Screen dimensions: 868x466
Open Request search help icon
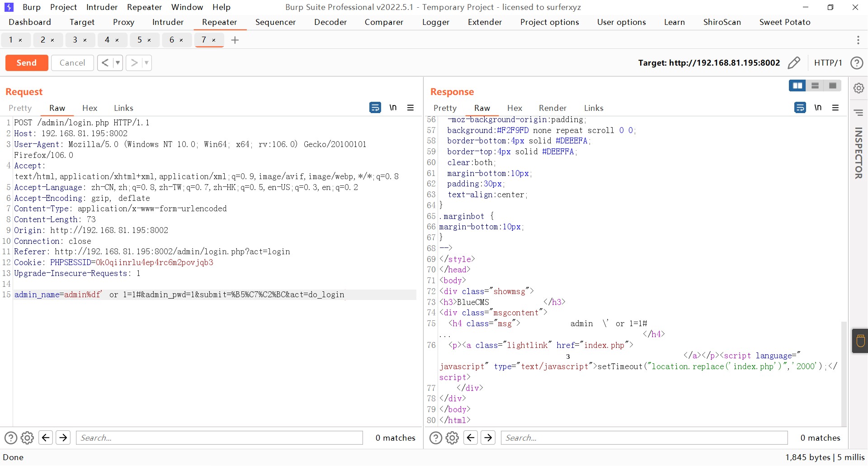tap(11, 438)
